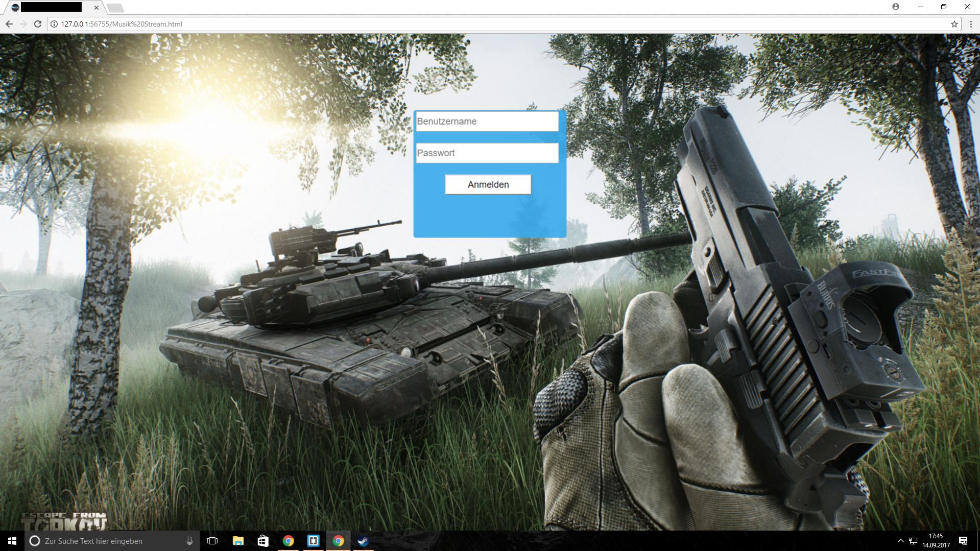Show hidden system tray icons
This screenshot has height=551, width=980.
(900, 541)
